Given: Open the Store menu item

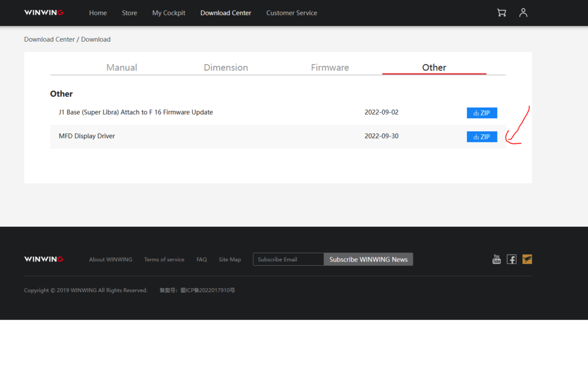Looking at the screenshot, I should (129, 13).
